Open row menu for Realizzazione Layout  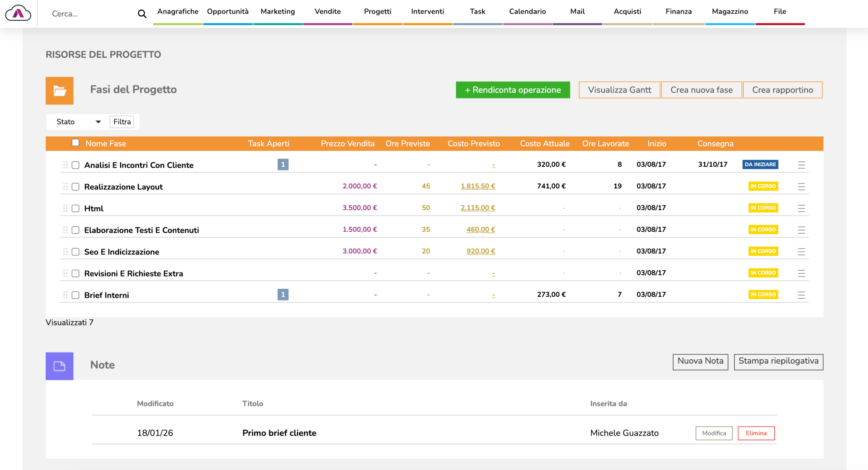(801, 187)
